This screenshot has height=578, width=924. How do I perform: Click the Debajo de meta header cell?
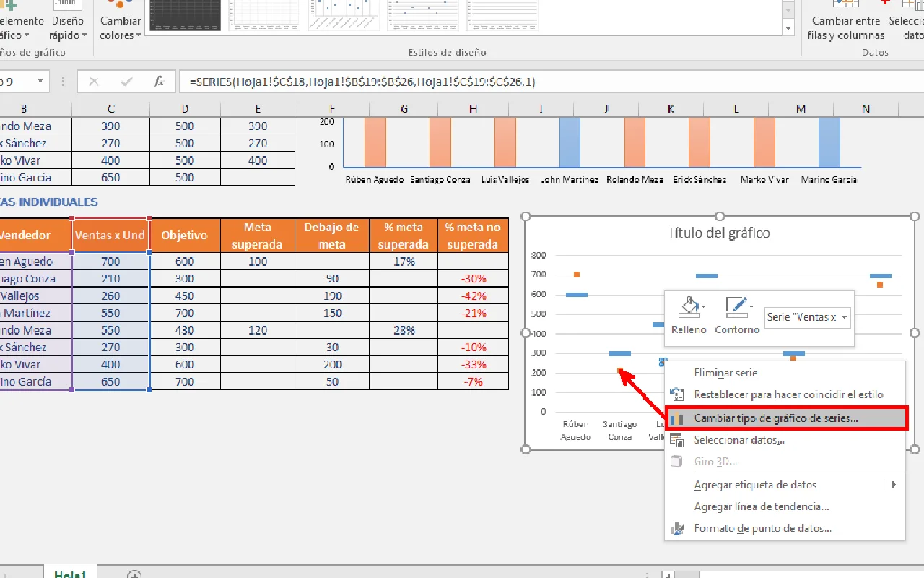(x=332, y=236)
